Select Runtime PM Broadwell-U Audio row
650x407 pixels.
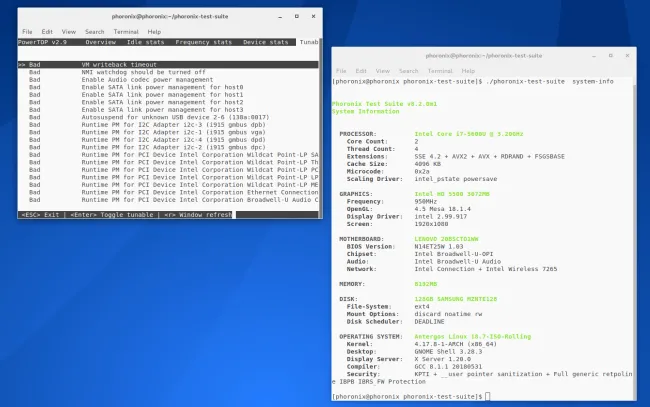click(168, 200)
